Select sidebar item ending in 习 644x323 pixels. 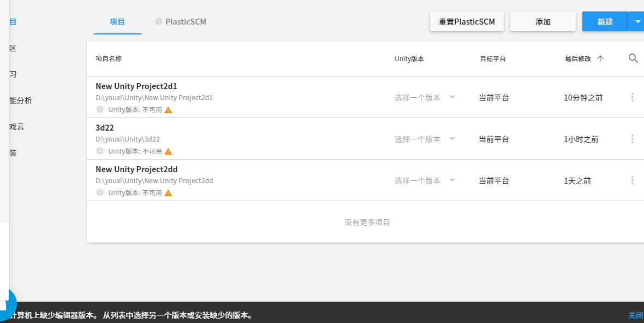click(x=13, y=74)
